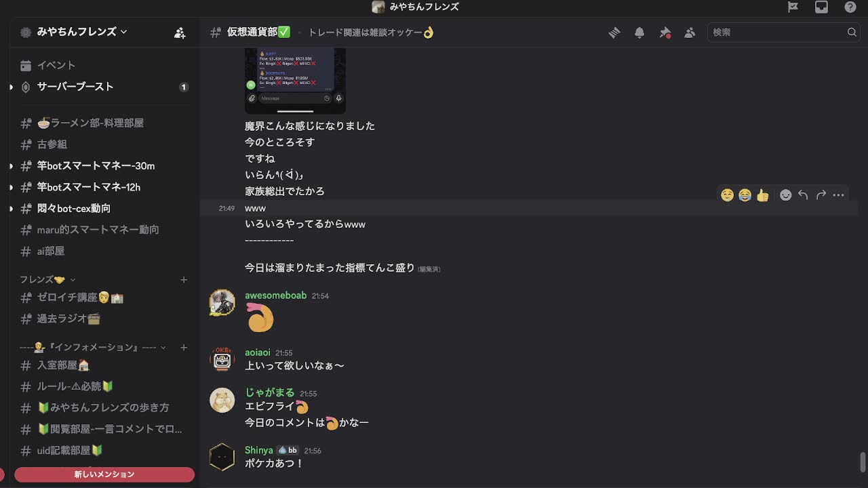
Task: Open the threads icon in channel header
Action: tap(614, 33)
